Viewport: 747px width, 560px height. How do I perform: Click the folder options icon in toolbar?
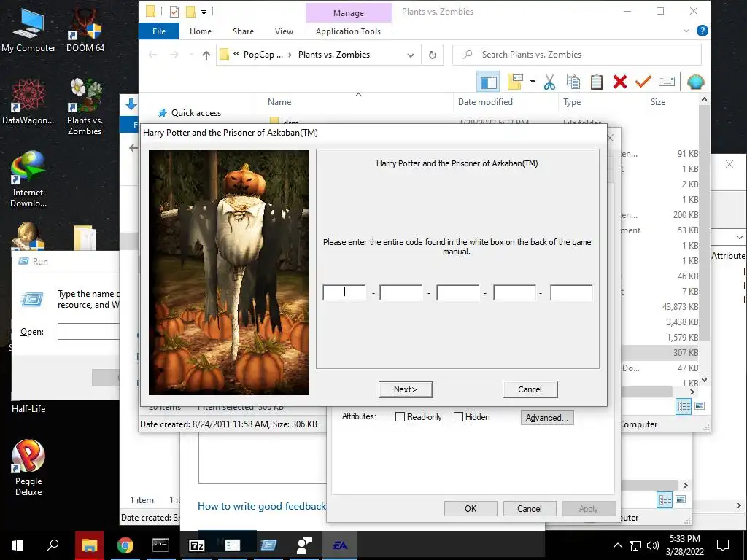(x=516, y=82)
